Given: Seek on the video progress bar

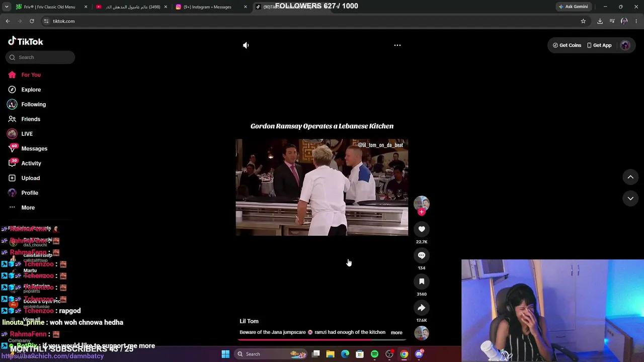Looking at the screenshot, I should (x=322, y=340).
